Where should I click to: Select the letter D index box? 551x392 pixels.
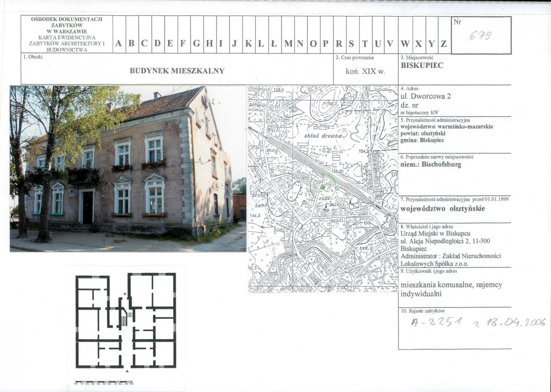click(x=158, y=34)
